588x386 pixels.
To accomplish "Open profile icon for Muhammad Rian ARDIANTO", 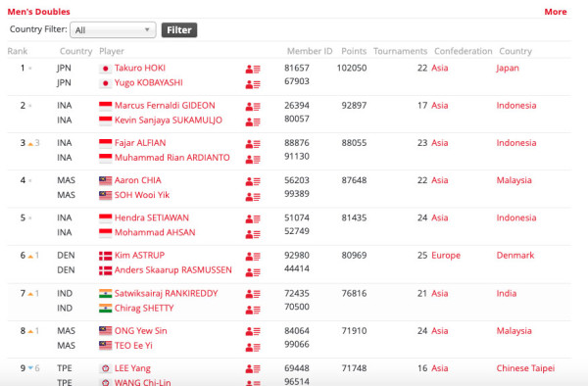I will tap(253, 160).
